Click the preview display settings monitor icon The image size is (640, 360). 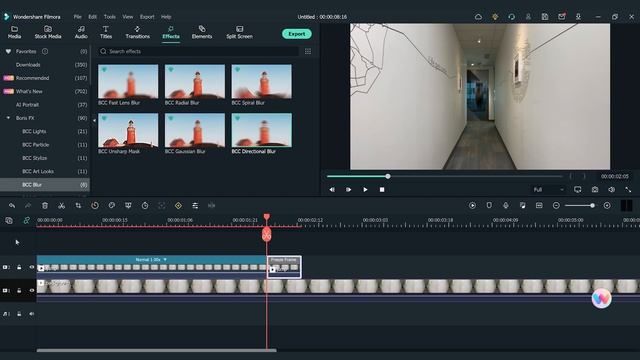[578, 190]
